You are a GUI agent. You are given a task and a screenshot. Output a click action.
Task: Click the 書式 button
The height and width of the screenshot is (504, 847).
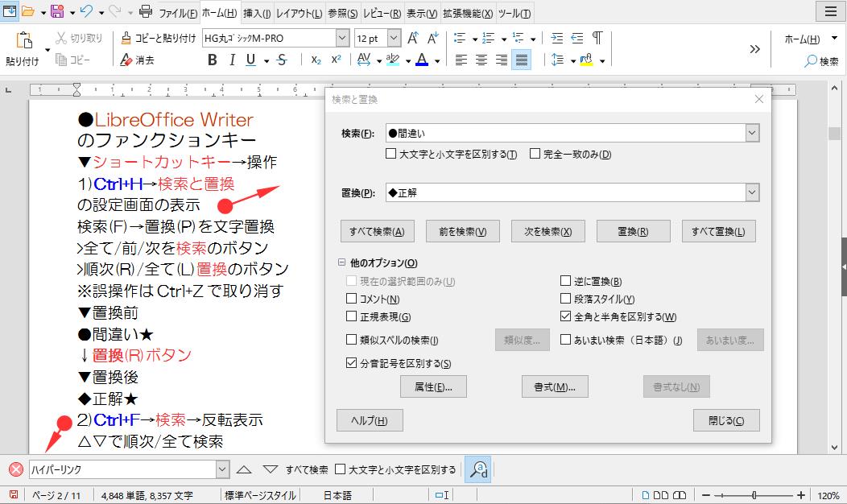(x=555, y=386)
